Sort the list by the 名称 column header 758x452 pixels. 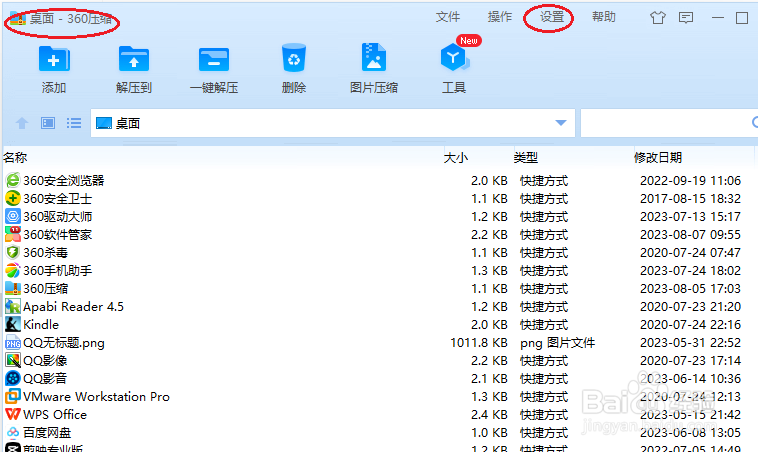point(15,157)
